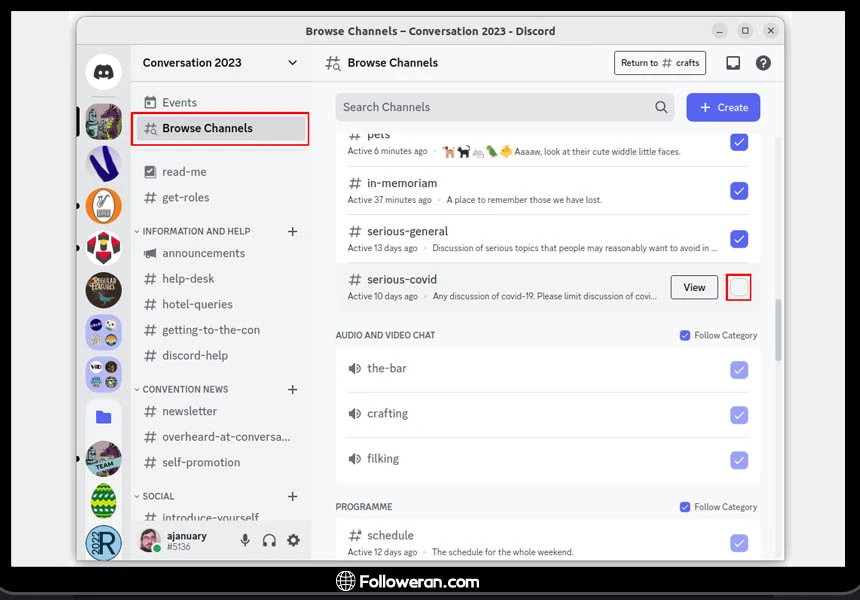Check the serious-covid channel checkbox
860x600 pixels.
click(x=739, y=287)
